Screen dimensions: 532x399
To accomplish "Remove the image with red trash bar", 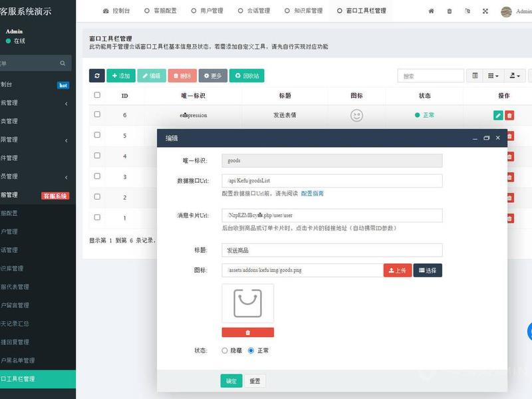I will coord(247,332).
